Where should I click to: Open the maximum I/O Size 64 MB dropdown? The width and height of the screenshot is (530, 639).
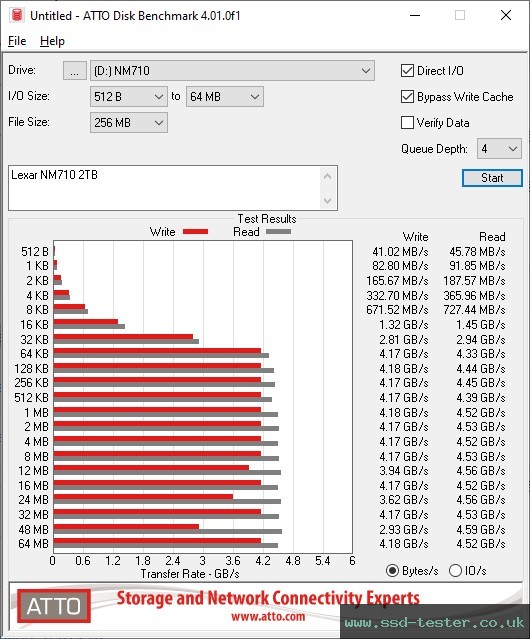pos(224,97)
